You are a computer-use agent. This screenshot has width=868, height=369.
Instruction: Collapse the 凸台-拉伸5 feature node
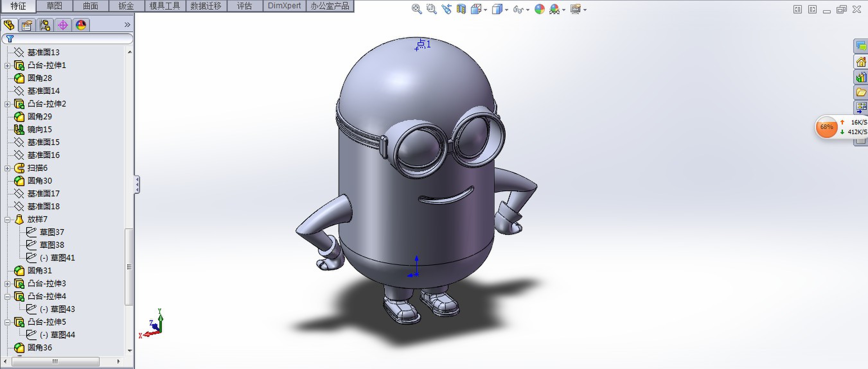7,322
